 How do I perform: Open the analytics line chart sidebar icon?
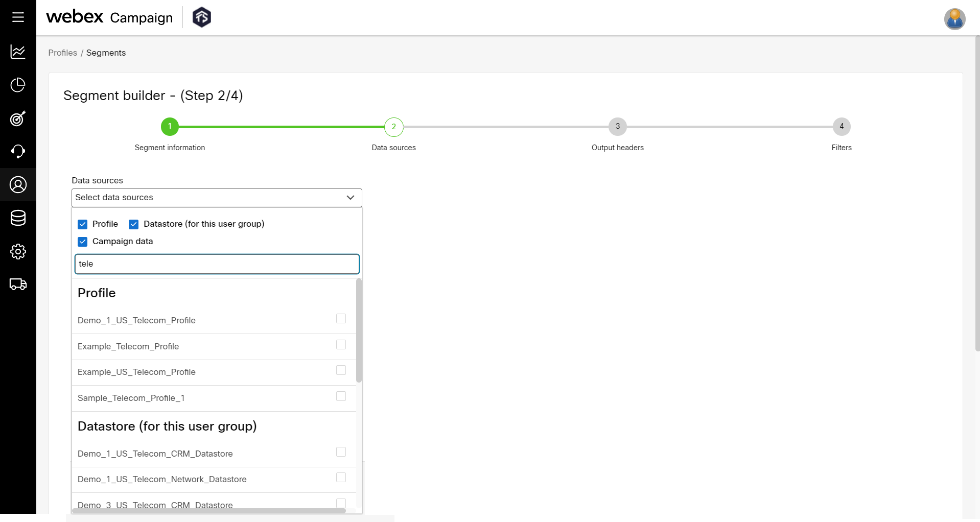point(18,52)
